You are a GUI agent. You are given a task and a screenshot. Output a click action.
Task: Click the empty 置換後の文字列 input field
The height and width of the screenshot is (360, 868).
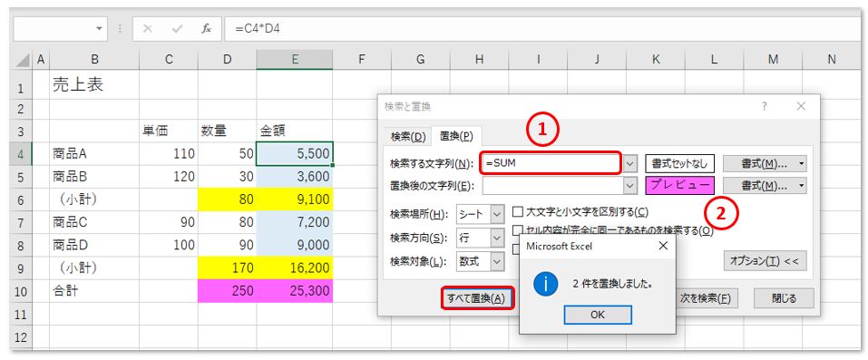pyautogui.click(x=552, y=186)
